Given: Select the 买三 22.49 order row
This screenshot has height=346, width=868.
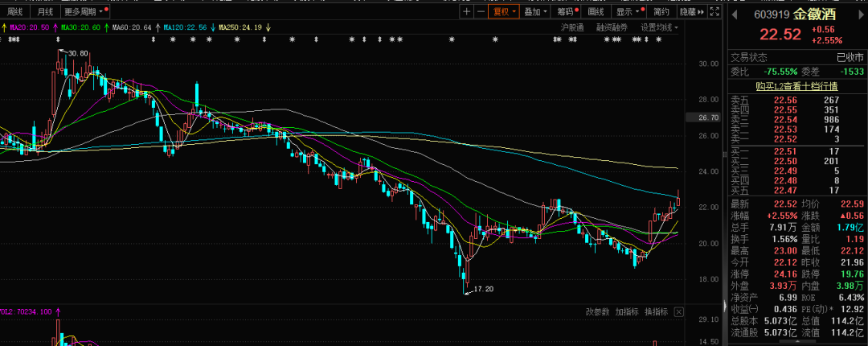Looking at the screenshot, I should [796, 171].
